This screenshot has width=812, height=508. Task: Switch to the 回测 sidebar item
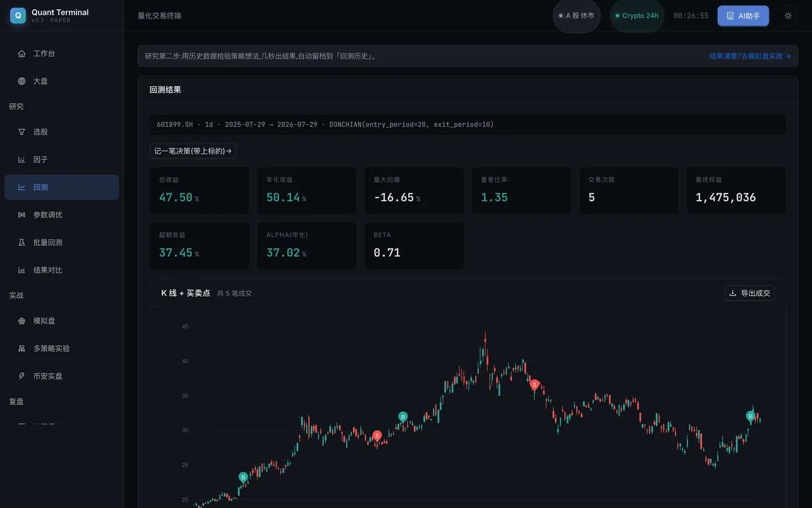point(61,187)
